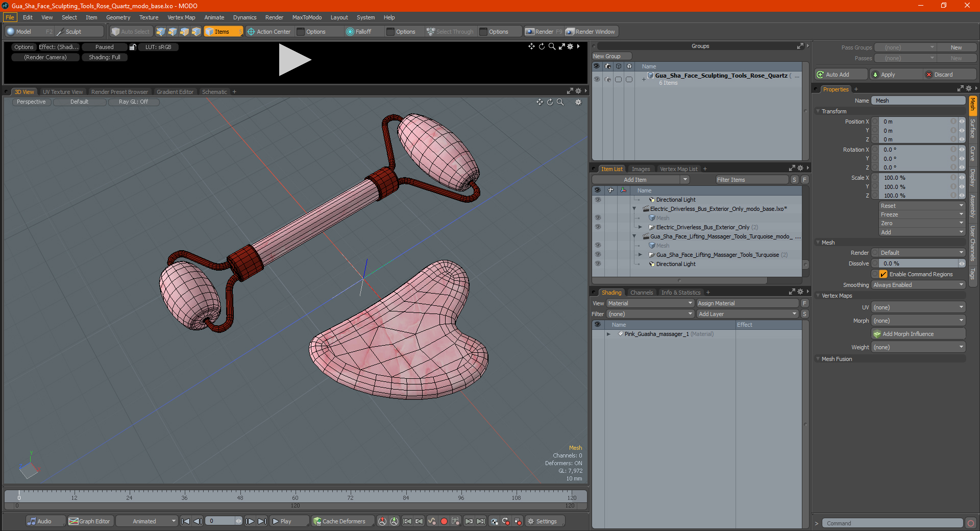Open the Geometry menu
This screenshot has width=980, height=531.
tap(118, 17)
